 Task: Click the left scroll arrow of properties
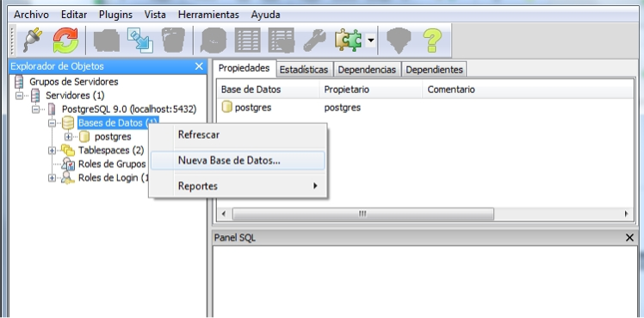click(x=224, y=214)
